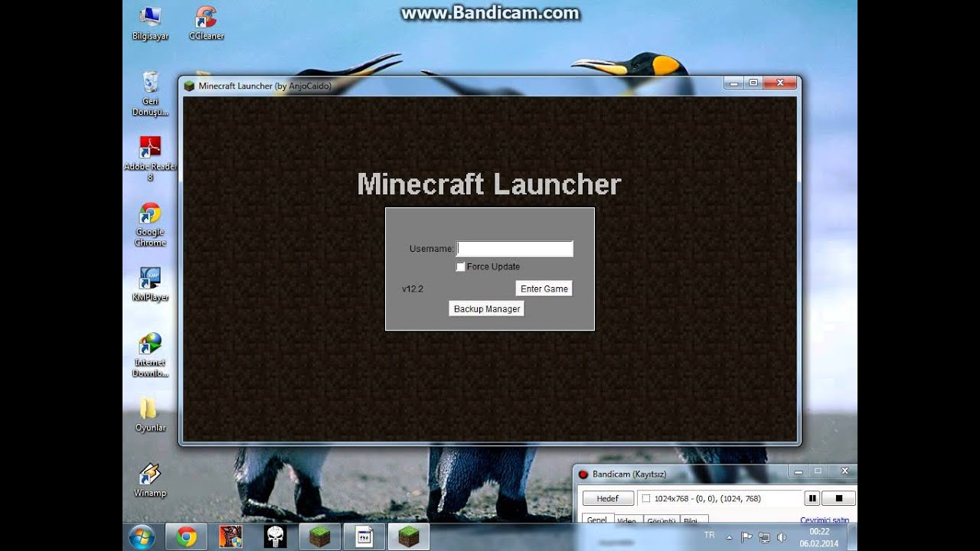Open the Windows Start menu orb
Image resolution: width=980 pixels, height=551 pixels.
coord(142,536)
